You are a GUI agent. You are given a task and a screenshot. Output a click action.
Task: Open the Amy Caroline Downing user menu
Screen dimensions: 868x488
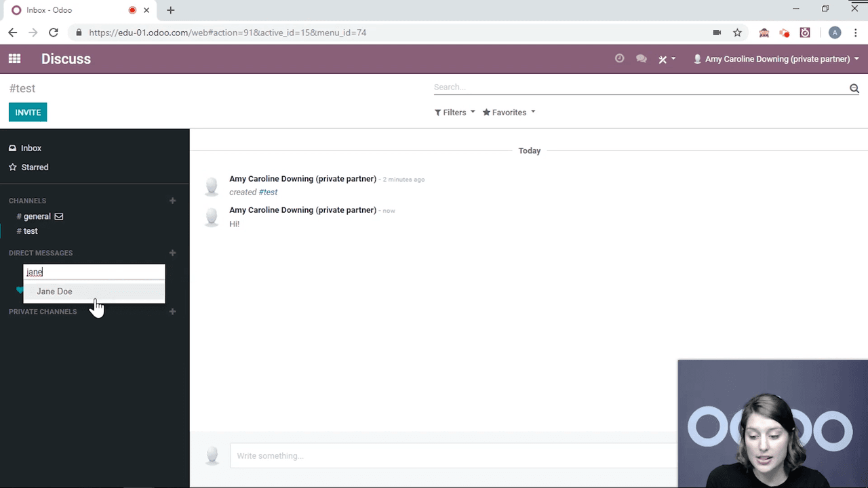(776, 59)
